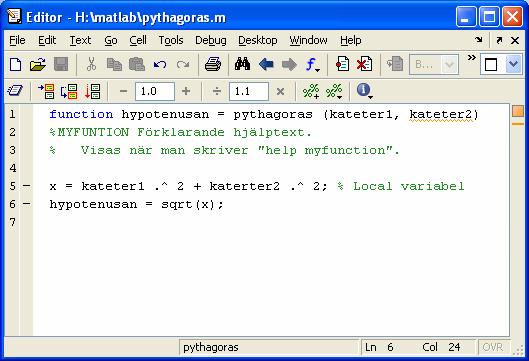Screen dimensions: 529x361
Task: Expand toolbar overflow double chevron
Action: [471, 58]
